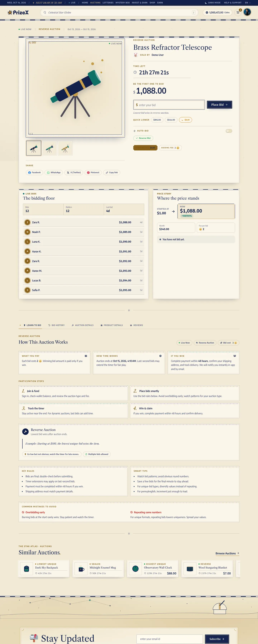Select the second telescope thumbnail
The width and height of the screenshot is (258, 644).
point(49,148)
